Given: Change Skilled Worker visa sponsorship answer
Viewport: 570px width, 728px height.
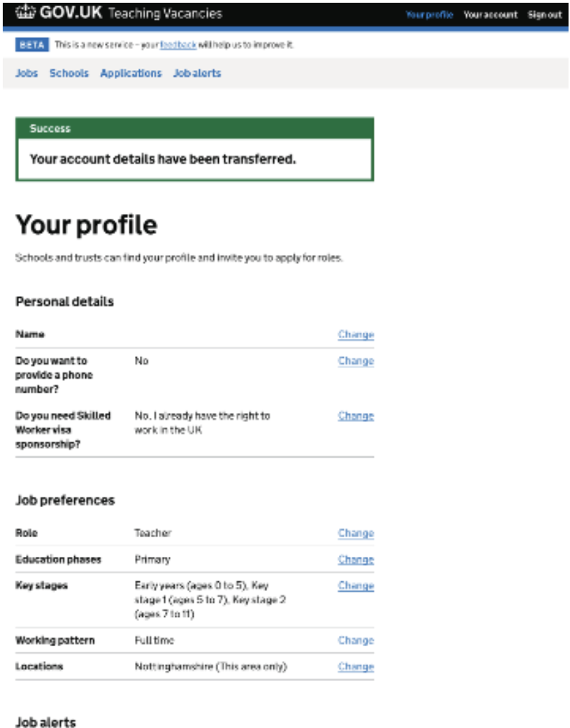Looking at the screenshot, I should pos(355,416).
